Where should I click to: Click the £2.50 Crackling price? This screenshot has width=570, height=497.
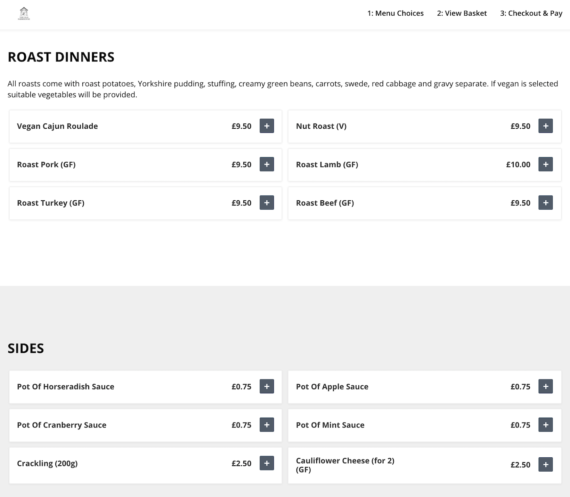click(241, 463)
